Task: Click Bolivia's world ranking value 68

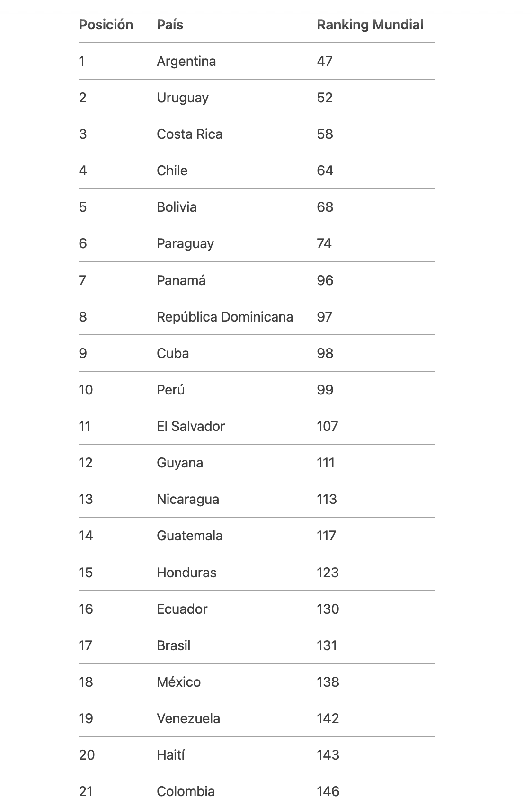Action: (325, 207)
